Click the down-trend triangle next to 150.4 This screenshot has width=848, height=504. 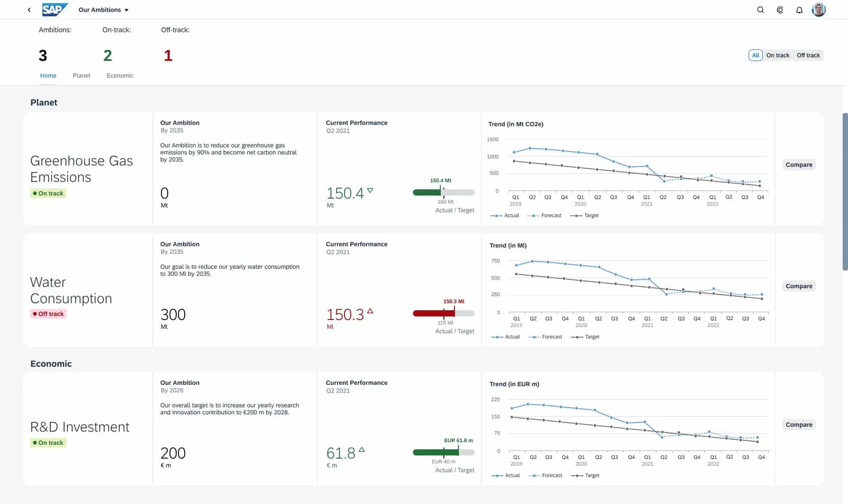[x=370, y=191]
